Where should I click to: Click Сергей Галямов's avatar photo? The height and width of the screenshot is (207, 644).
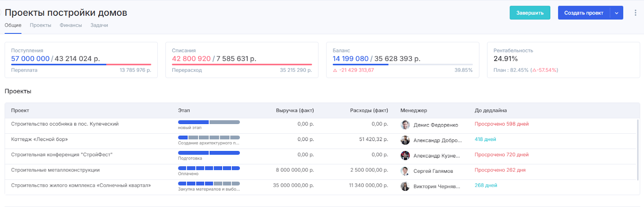pos(405,171)
